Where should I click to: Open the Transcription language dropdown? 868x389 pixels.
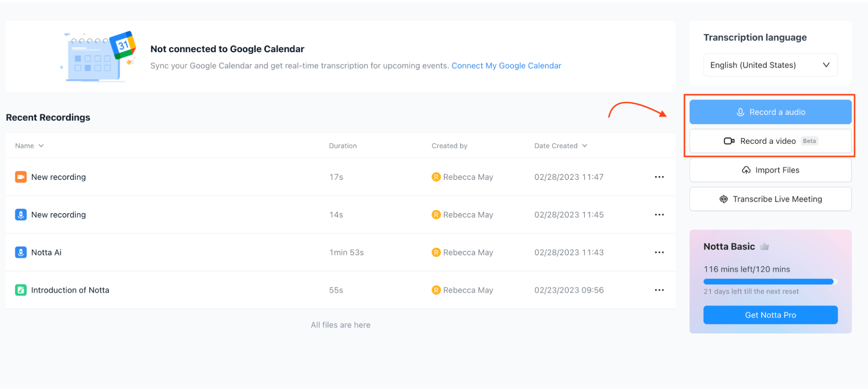[x=770, y=65]
